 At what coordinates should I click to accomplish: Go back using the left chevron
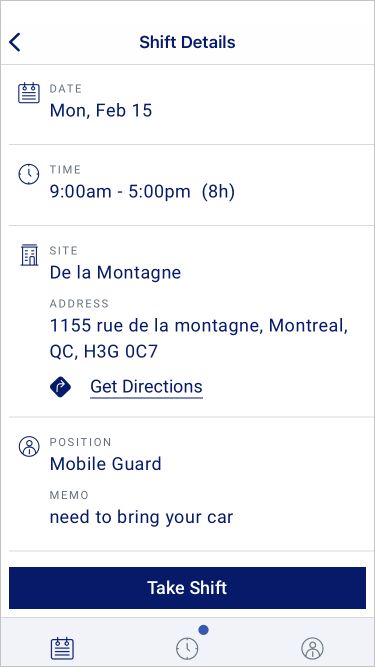(x=14, y=43)
